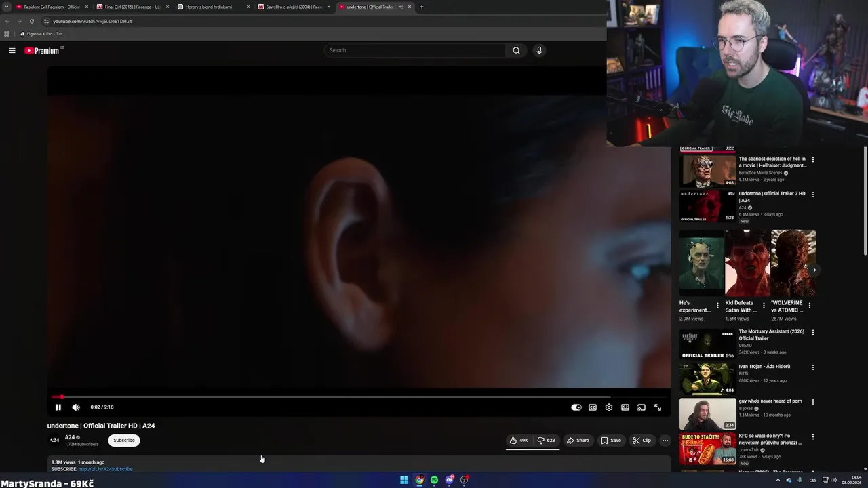Open options for Ivan Trojan video
The image size is (868, 488).
pos(812,367)
